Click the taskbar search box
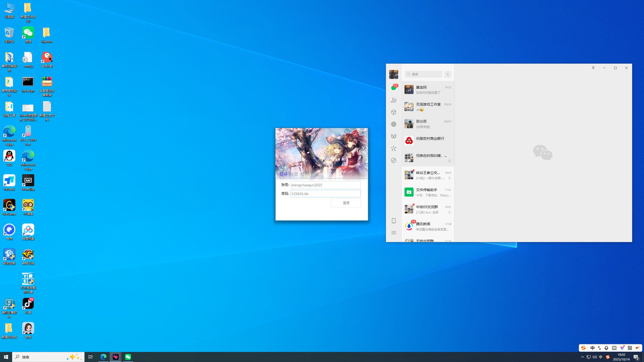This screenshot has height=362, width=644. 48,357
